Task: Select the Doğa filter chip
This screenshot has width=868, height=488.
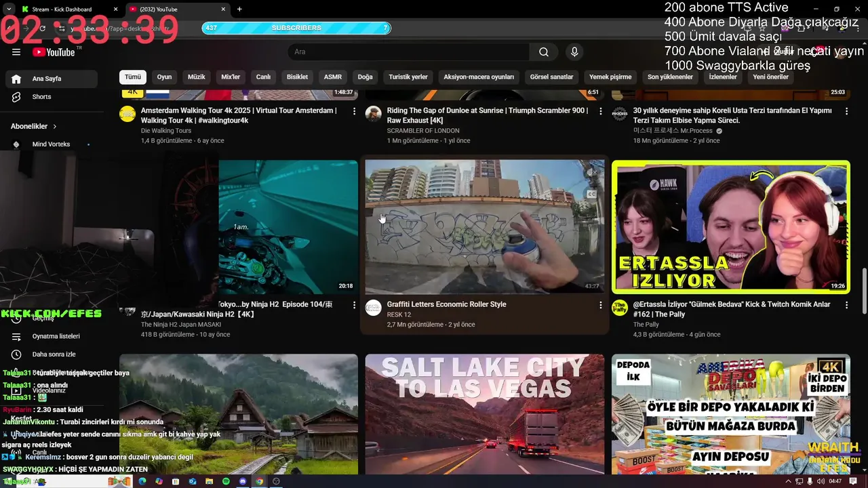Action: tap(366, 77)
